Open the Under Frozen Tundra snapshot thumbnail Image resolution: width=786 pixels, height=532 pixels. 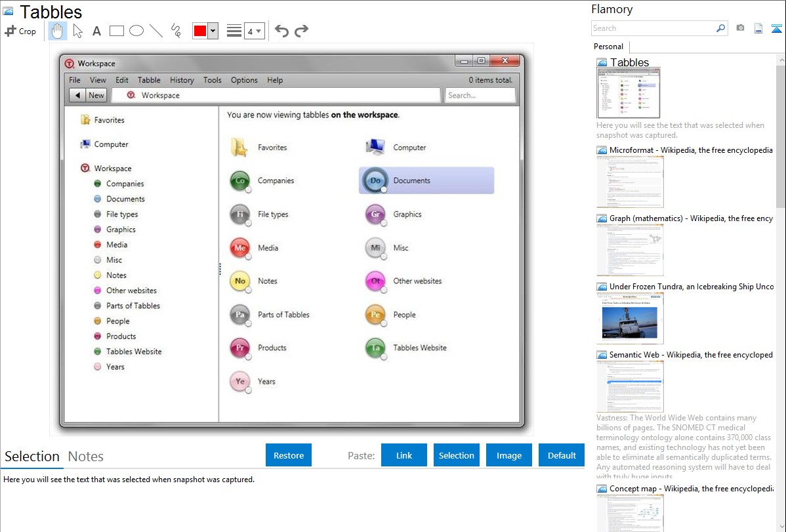[630, 318]
